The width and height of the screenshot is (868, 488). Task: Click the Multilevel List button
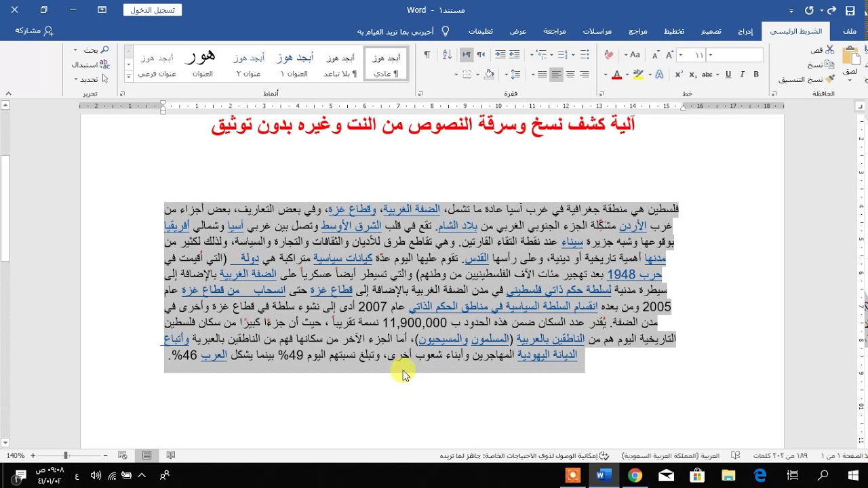540,55
